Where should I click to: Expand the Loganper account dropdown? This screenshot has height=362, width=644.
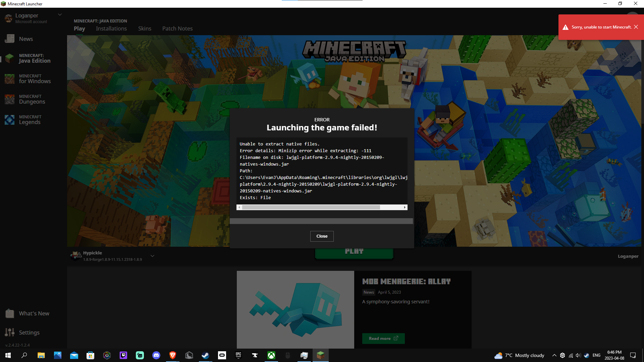point(60,15)
